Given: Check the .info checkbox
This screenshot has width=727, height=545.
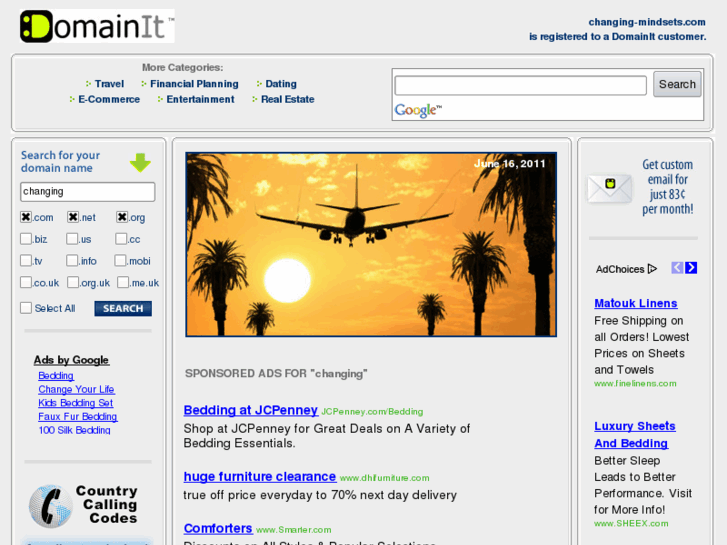Looking at the screenshot, I should coord(72,260).
